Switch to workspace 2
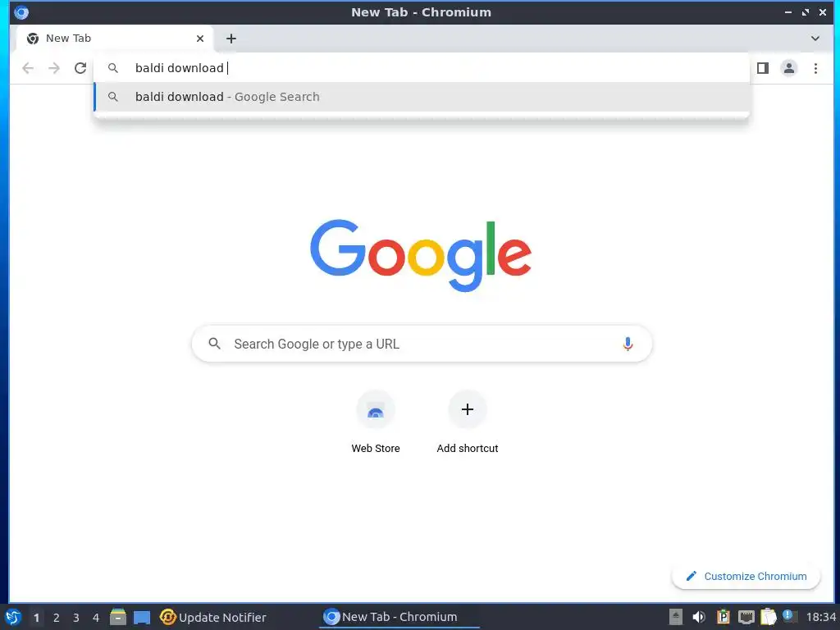Image resolution: width=840 pixels, height=630 pixels. pos(57,618)
